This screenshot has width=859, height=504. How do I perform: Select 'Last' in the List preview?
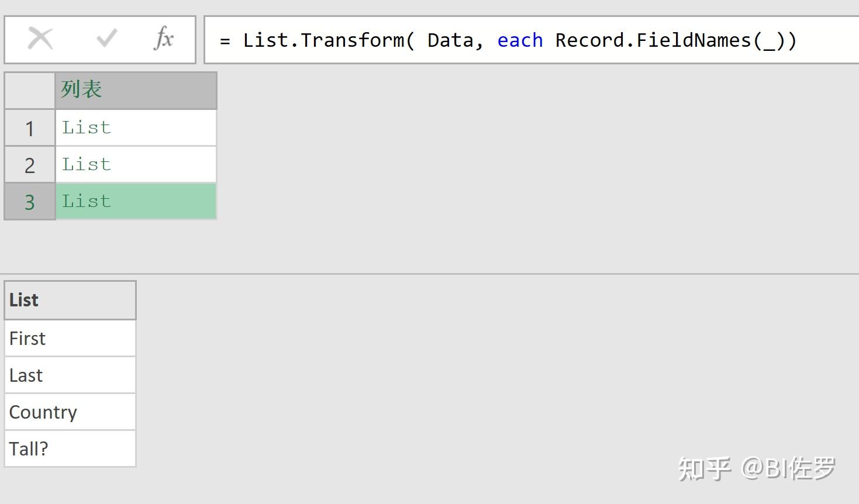(26, 375)
